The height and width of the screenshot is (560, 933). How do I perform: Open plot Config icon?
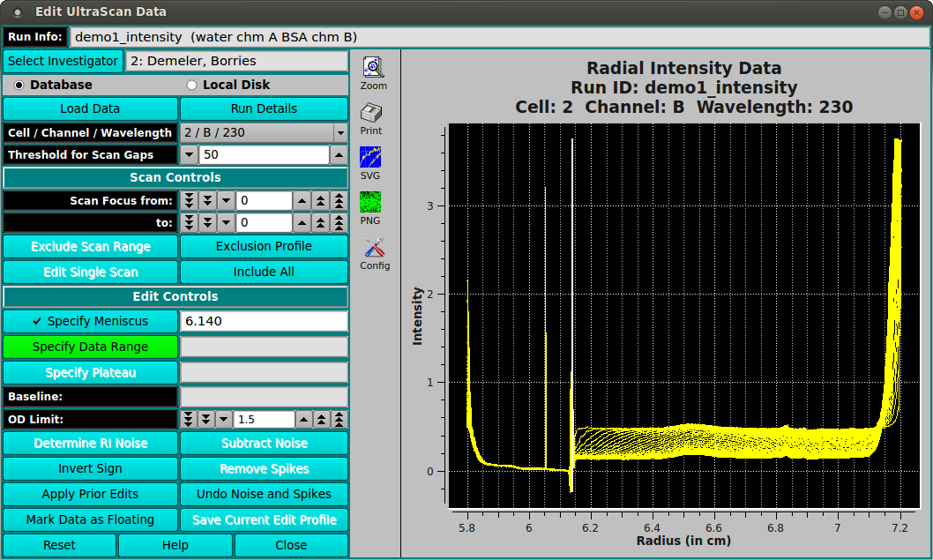tap(374, 247)
